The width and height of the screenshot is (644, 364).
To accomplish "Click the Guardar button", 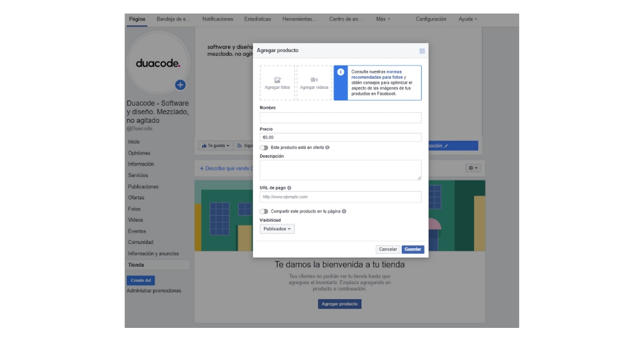I will pyautogui.click(x=413, y=249).
